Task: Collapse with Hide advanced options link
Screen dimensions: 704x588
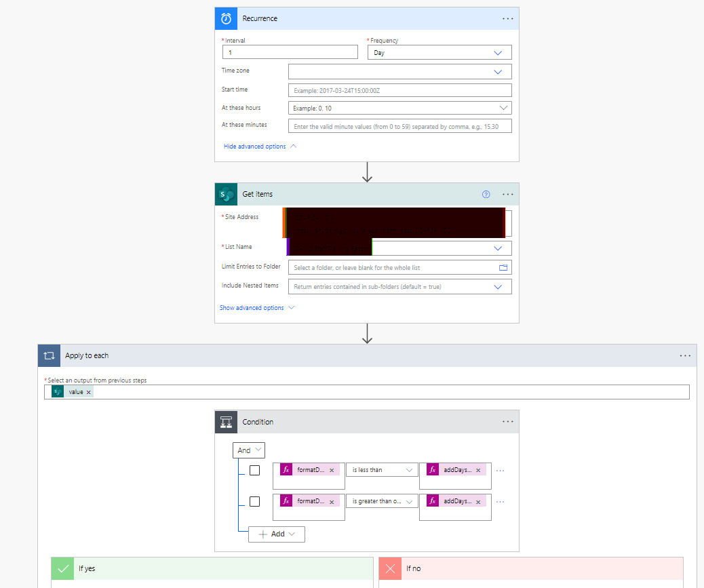Action: tap(260, 146)
